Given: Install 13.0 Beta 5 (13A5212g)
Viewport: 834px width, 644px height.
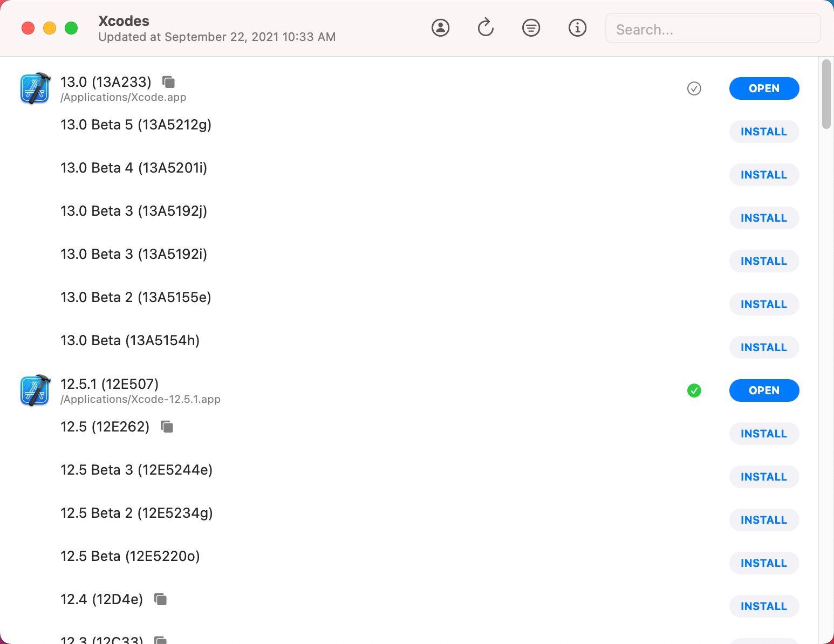Looking at the screenshot, I should coord(764,132).
